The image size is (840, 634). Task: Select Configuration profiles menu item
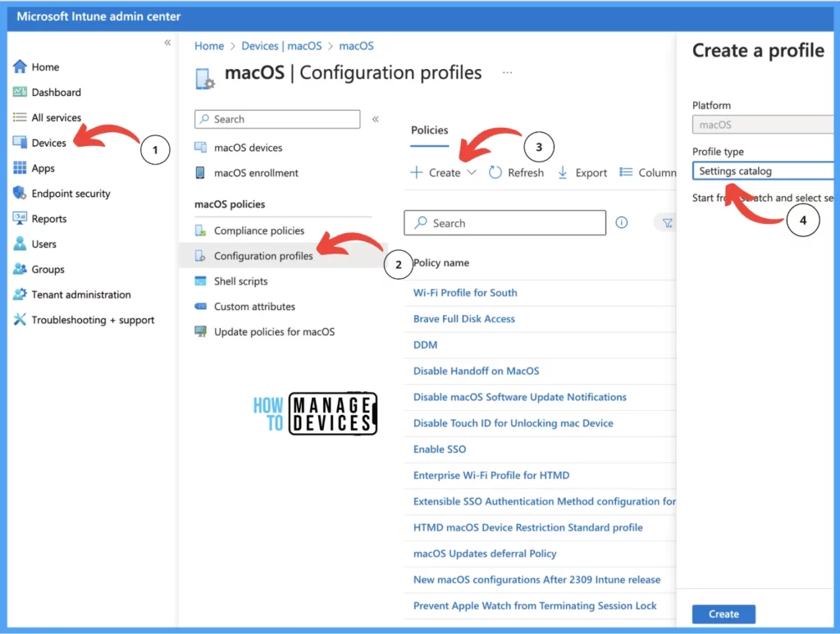coord(262,256)
